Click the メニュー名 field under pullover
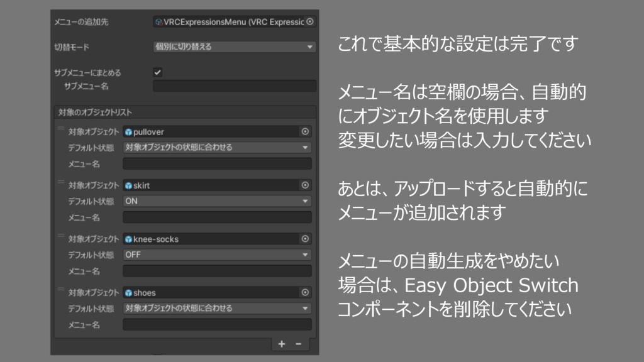Screen dimensions: 644x362 217,163
